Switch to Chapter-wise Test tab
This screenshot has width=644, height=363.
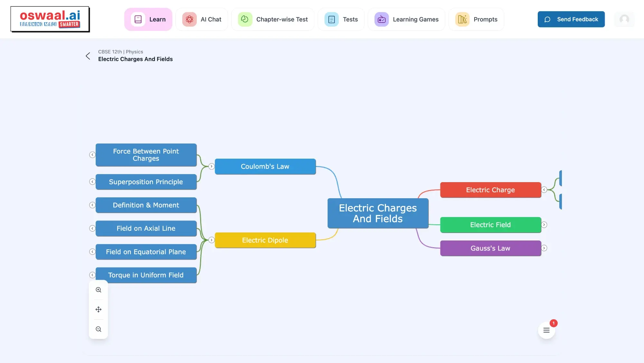click(273, 19)
